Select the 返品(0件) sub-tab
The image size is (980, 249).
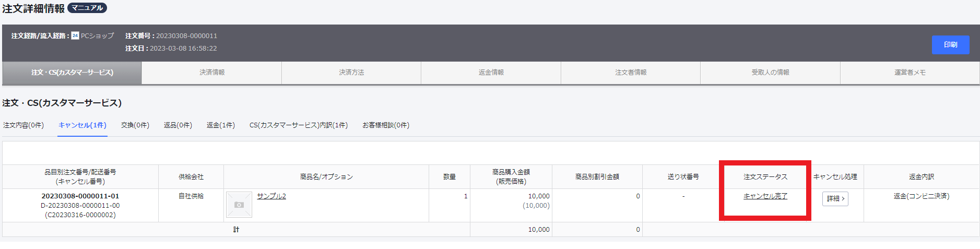178,125
